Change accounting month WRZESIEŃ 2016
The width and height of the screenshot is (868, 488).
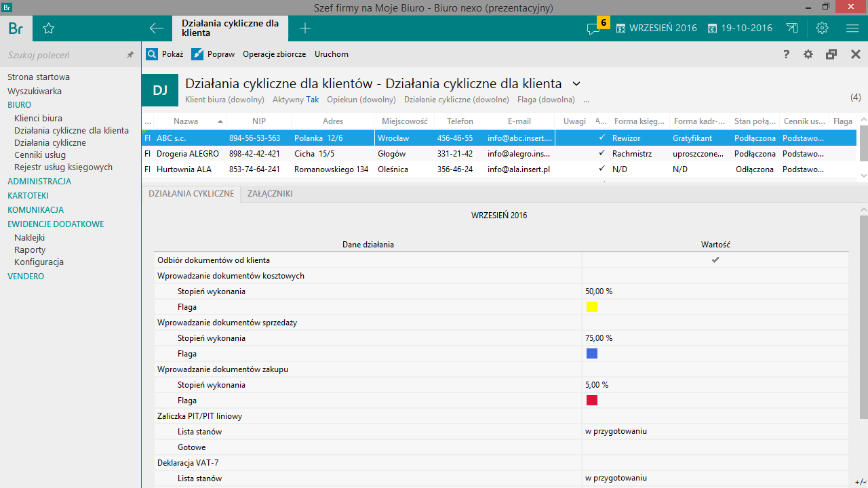click(656, 28)
